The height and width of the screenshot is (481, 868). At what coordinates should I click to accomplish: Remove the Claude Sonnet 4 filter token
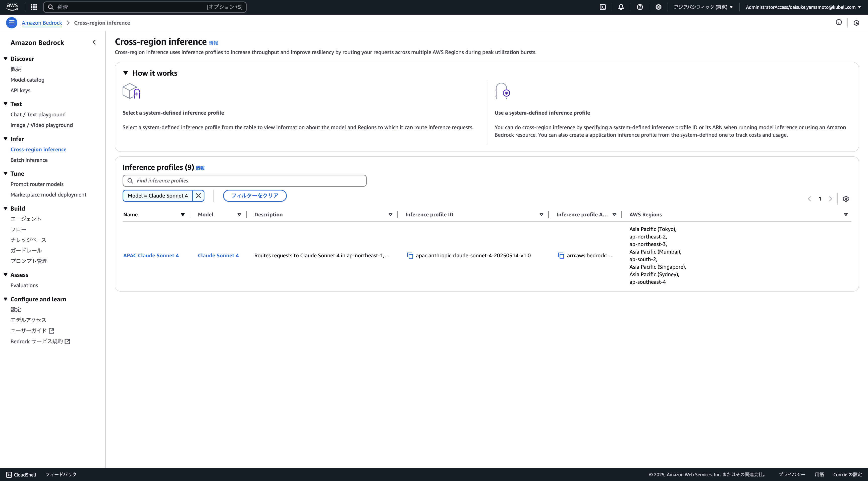(x=198, y=196)
